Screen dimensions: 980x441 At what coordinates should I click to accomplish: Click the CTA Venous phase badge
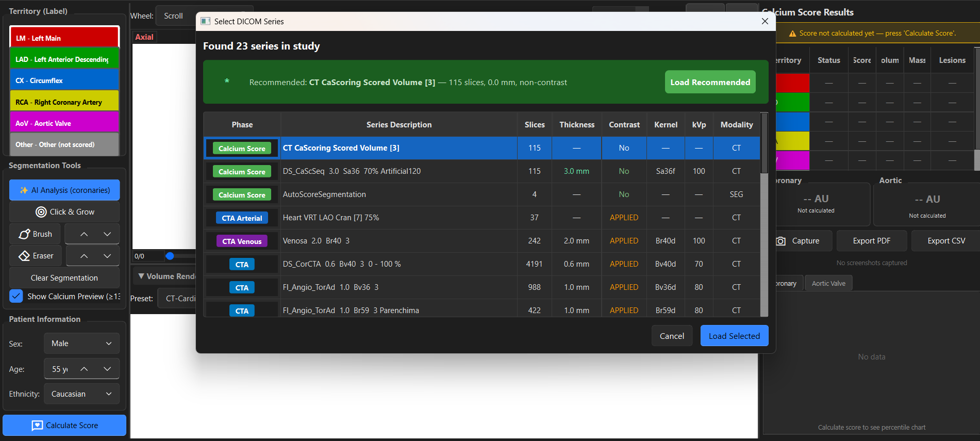(x=242, y=241)
